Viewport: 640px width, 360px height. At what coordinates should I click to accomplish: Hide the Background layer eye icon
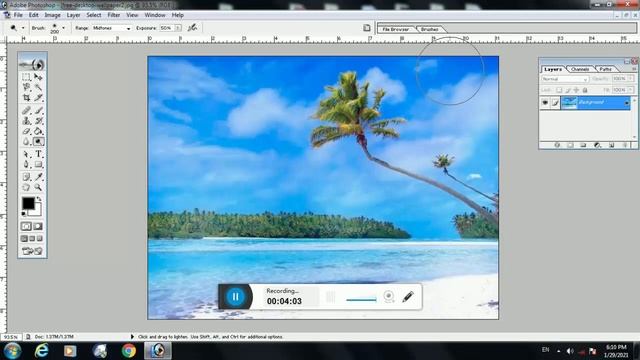[545, 102]
